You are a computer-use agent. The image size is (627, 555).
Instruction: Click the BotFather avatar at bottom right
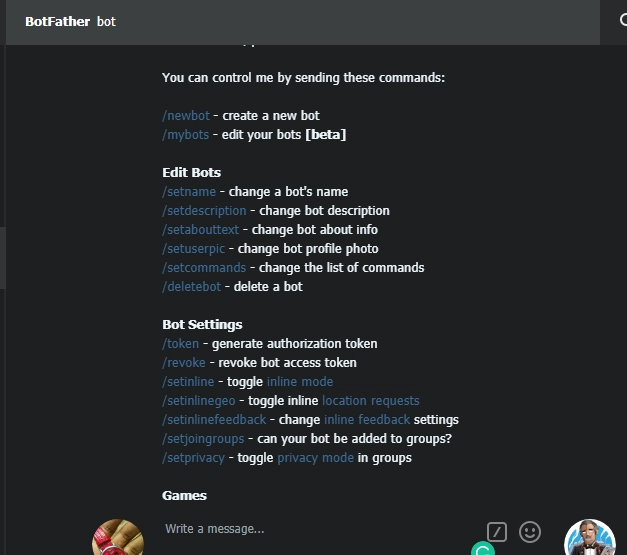(589, 538)
